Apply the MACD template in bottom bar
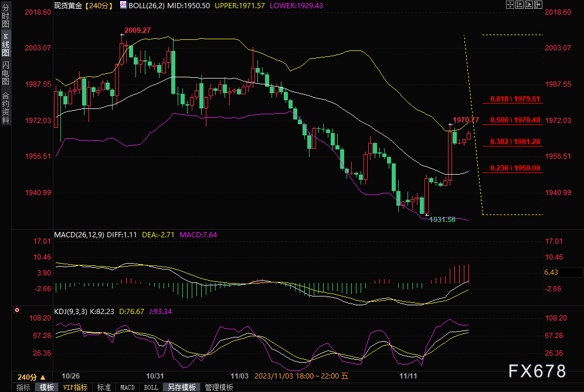584x392 pixels. pos(127,387)
